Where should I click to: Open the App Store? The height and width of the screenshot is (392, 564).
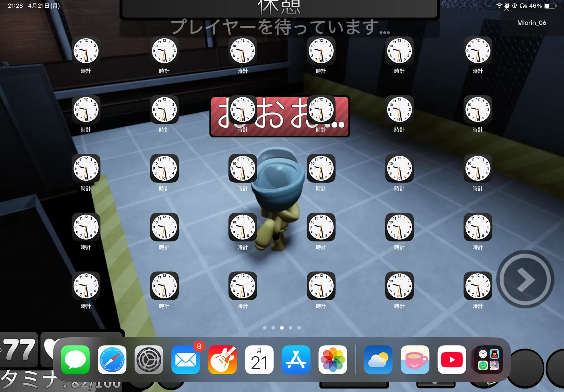point(296,360)
